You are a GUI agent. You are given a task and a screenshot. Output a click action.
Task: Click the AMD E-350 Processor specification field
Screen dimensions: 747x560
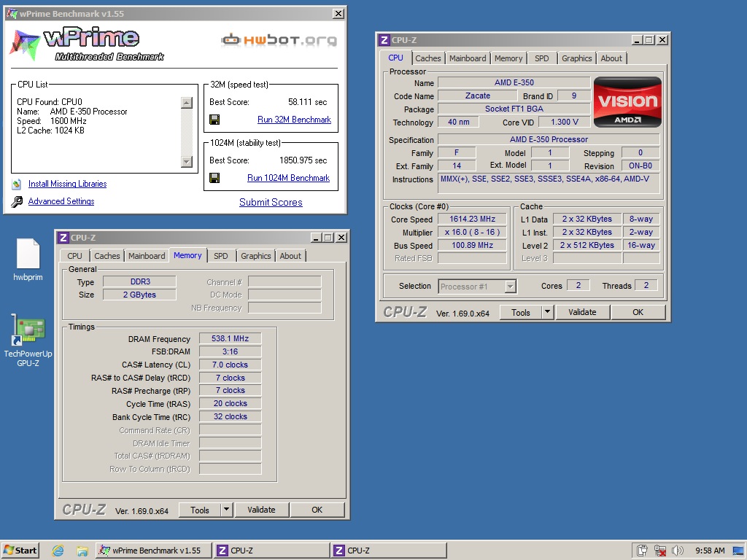click(x=549, y=139)
